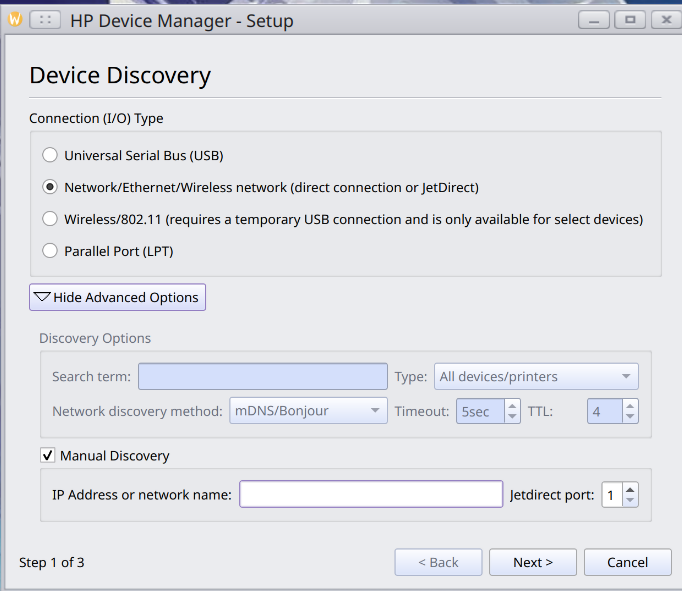682x591 pixels.
Task: Click the dotted grip button in title bar
Action: tap(45, 20)
